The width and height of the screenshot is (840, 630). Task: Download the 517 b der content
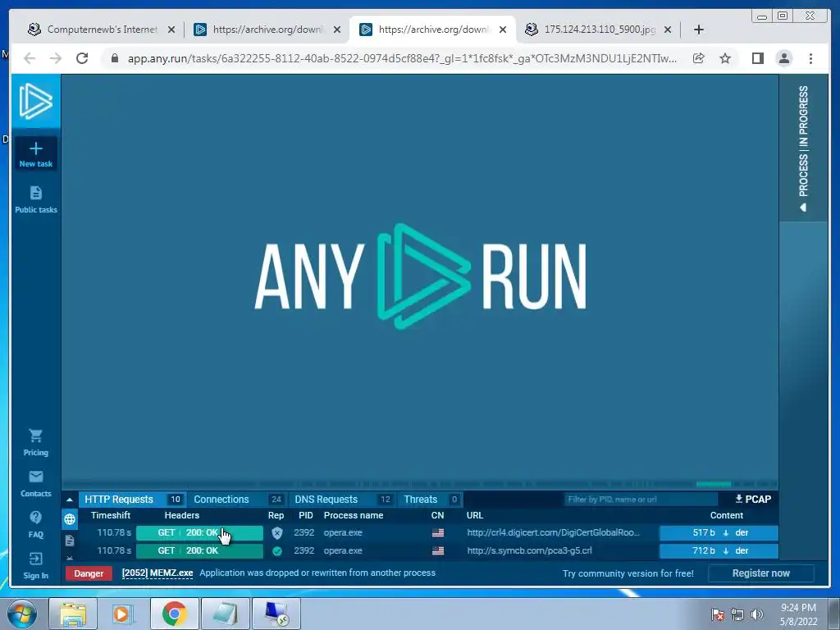(719, 533)
